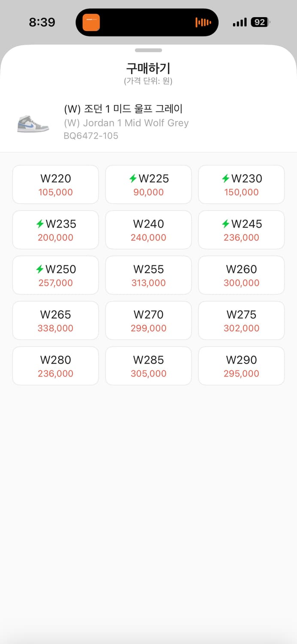Tap the lightning bolt icon on W230
Screen dimensions: 297x644
pyautogui.click(x=226, y=179)
